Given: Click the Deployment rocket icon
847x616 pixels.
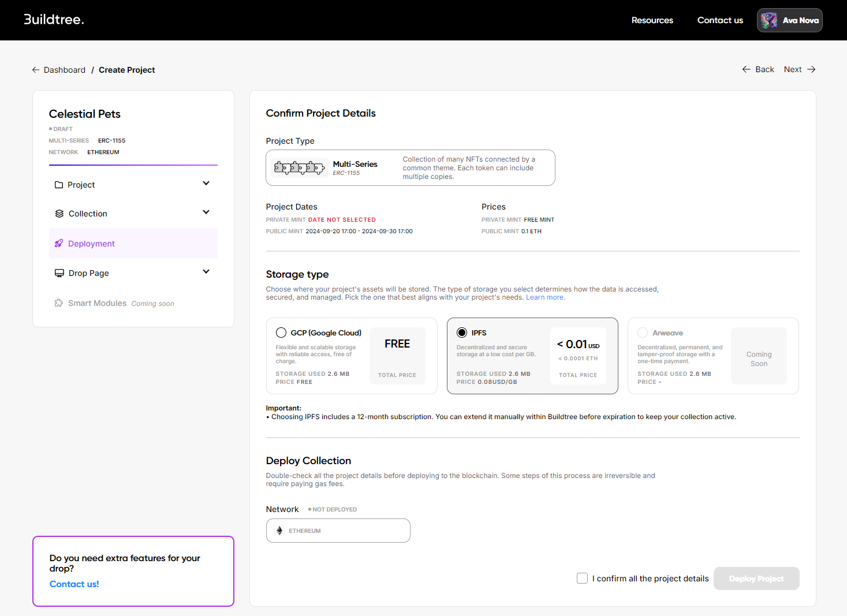Looking at the screenshot, I should coord(59,244).
